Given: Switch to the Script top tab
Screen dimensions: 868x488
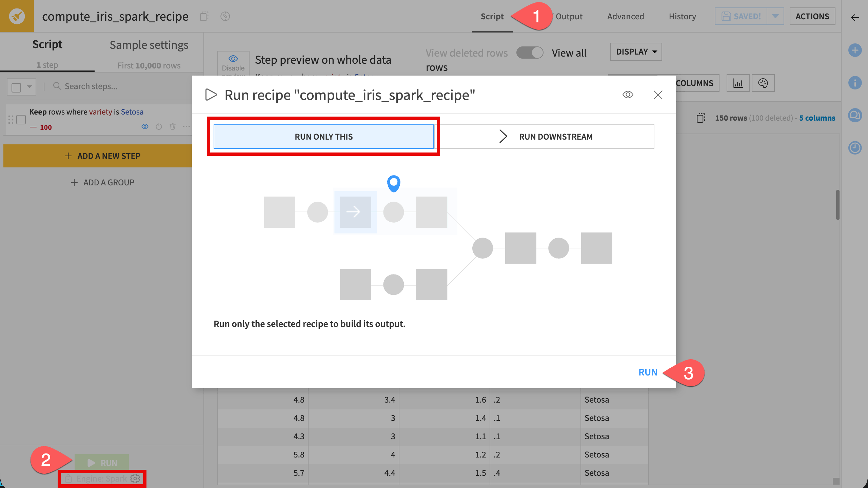Looking at the screenshot, I should [492, 16].
